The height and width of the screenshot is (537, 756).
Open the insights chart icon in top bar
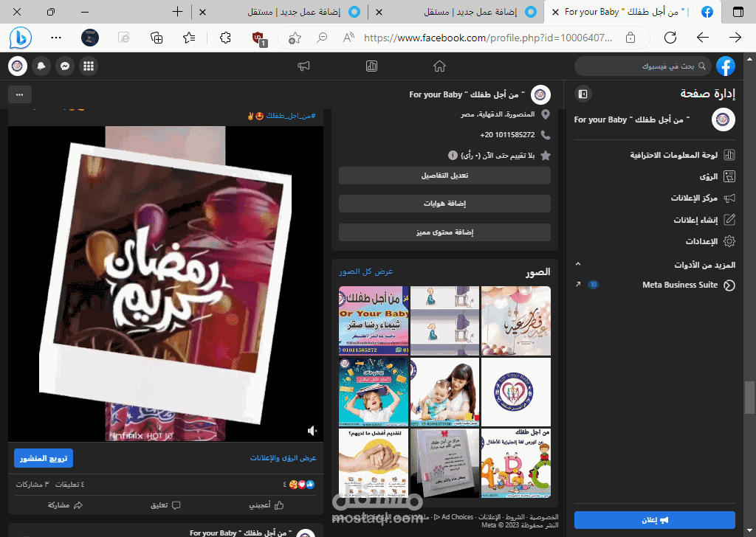371,66
